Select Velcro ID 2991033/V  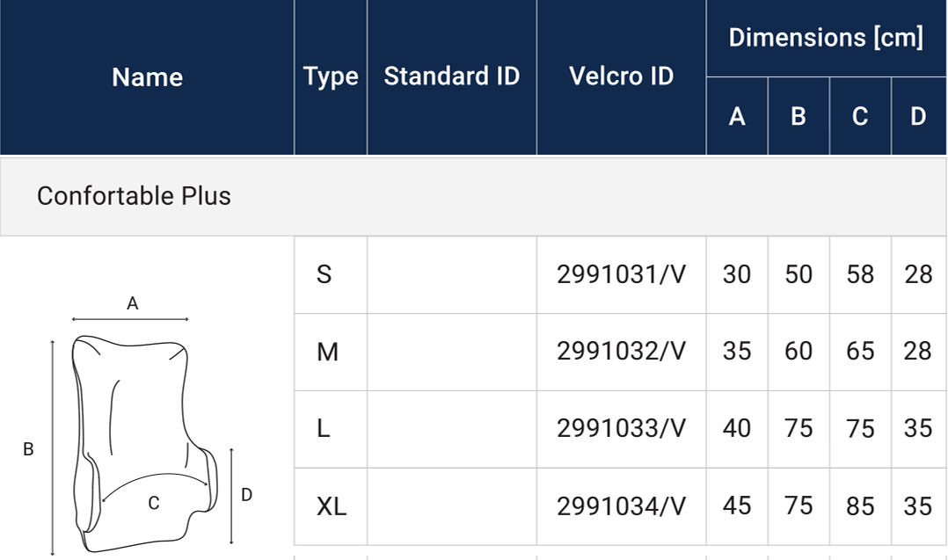click(621, 428)
